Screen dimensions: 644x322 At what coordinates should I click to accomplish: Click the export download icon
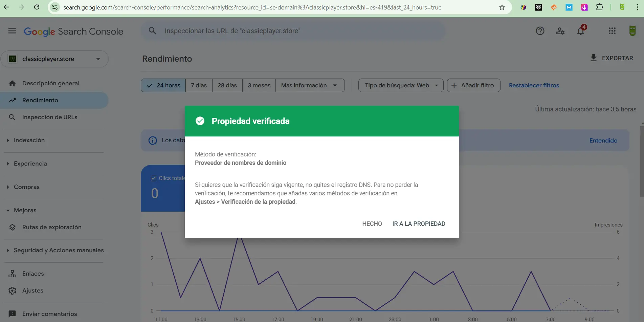point(594,58)
